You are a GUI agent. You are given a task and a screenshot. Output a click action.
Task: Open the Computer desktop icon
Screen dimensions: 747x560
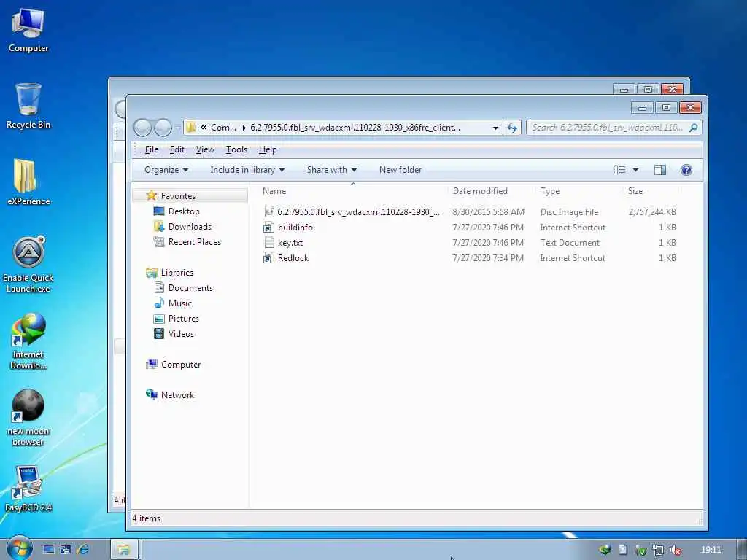coord(28,31)
